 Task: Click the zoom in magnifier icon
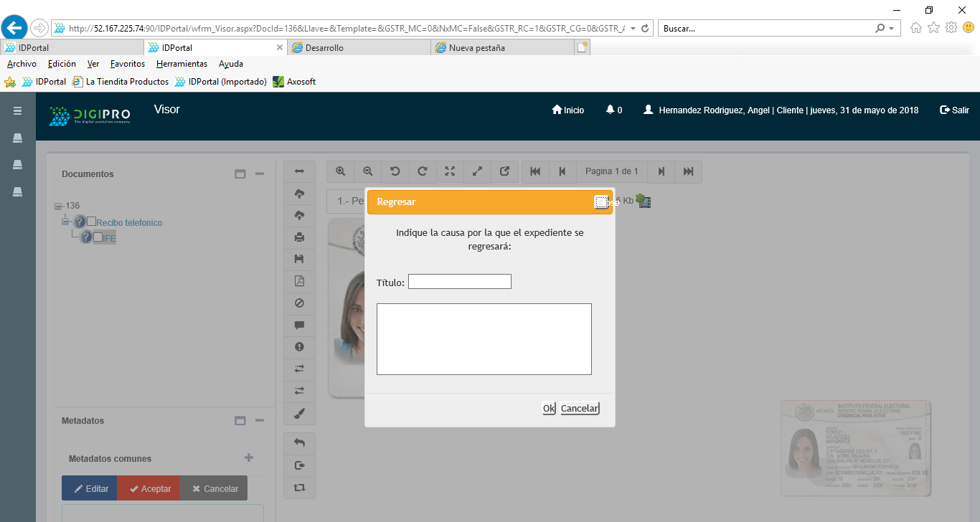[341, 171]
